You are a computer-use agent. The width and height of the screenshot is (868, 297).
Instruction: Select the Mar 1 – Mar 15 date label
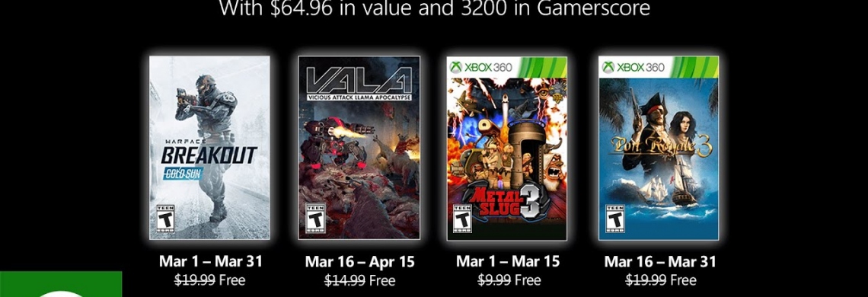point(508,260)
